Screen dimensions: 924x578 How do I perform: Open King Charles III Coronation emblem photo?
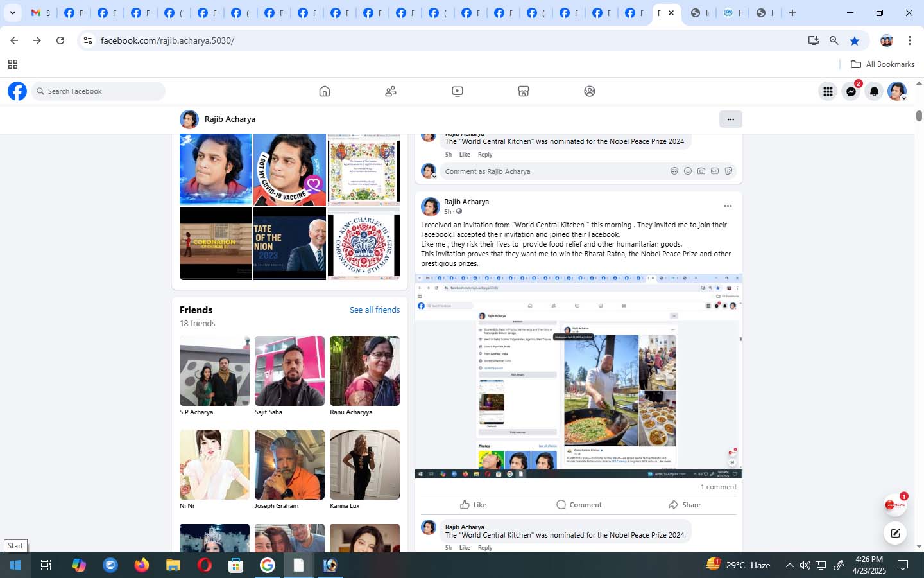click(364, 243)
